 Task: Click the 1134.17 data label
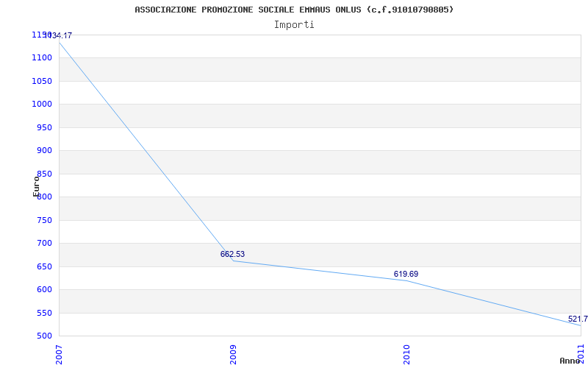click(x=57, y=35)
